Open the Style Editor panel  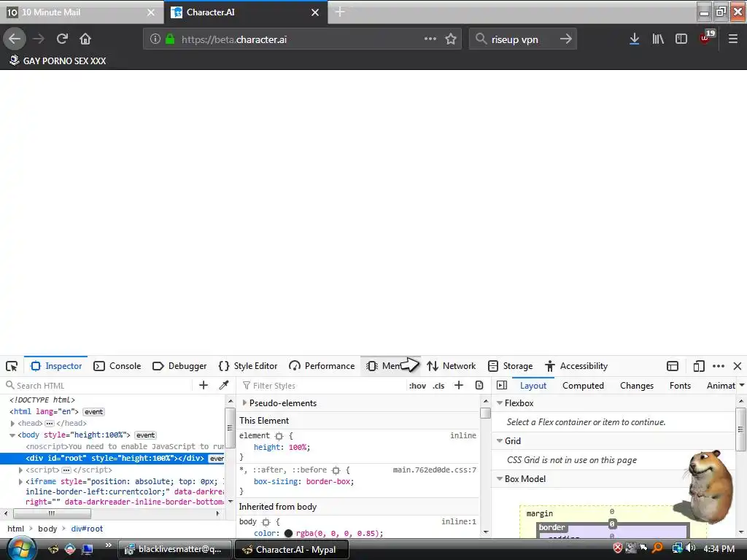point(248,366)
